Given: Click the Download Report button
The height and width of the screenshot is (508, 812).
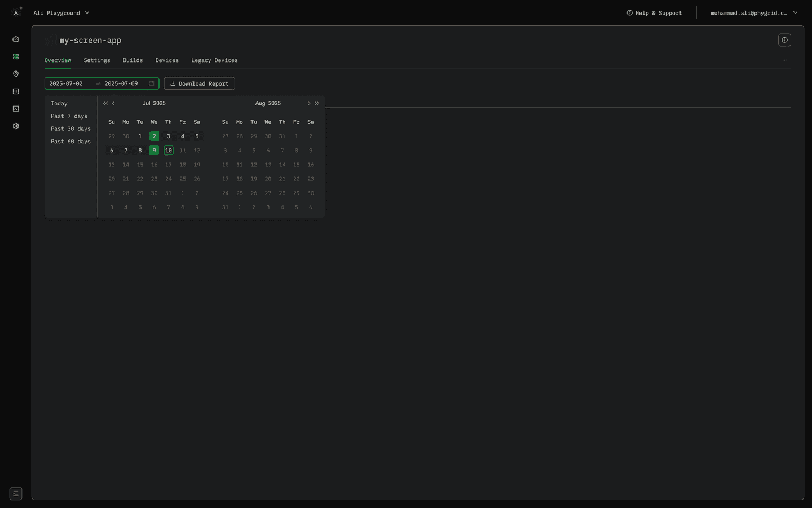Looking at the screenshot, I should pyautogui.click(x=199, y=83).
